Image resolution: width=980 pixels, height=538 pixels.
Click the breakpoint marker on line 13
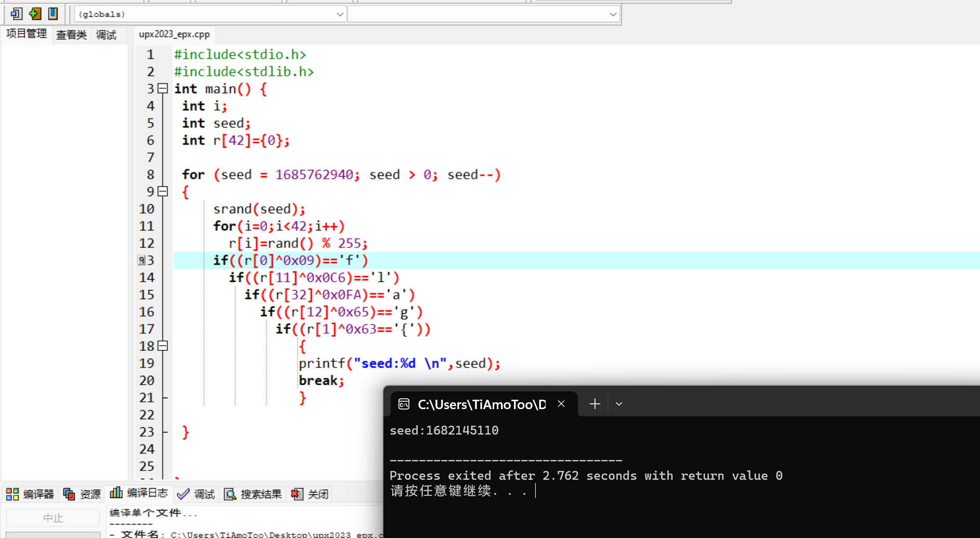141,260
